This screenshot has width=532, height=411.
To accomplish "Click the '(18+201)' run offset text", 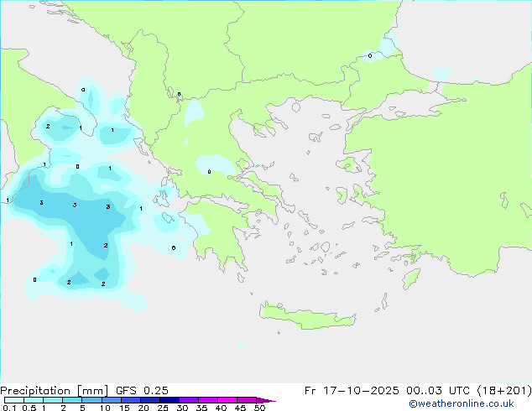I will pos(504,391).
